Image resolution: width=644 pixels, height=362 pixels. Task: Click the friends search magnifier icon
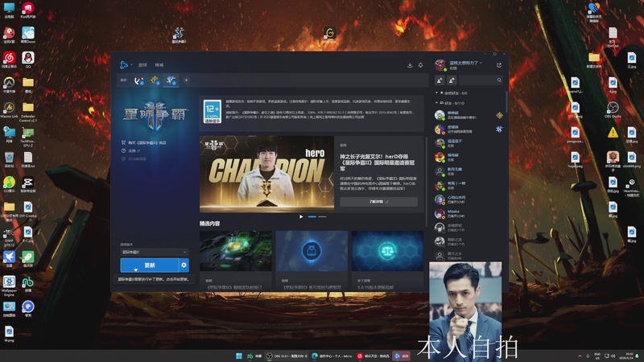click(x=499, y=80)
